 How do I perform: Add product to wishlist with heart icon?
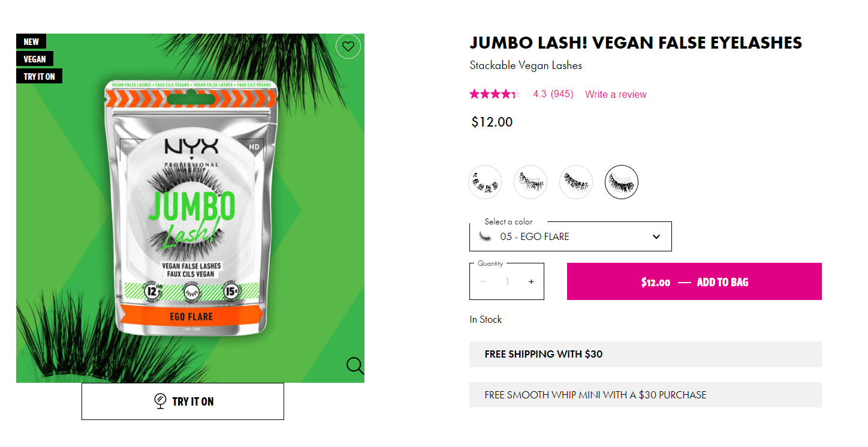(348, 46)
